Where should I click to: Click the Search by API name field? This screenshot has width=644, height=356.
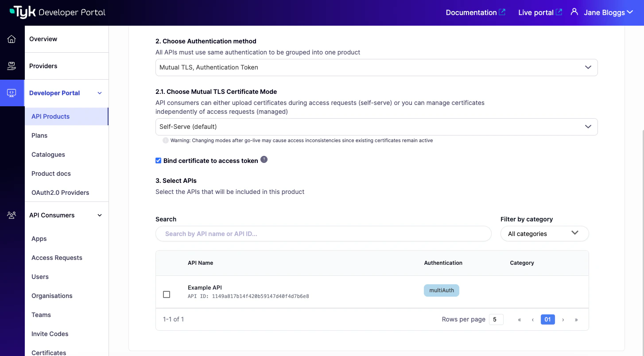pos(323,233)
